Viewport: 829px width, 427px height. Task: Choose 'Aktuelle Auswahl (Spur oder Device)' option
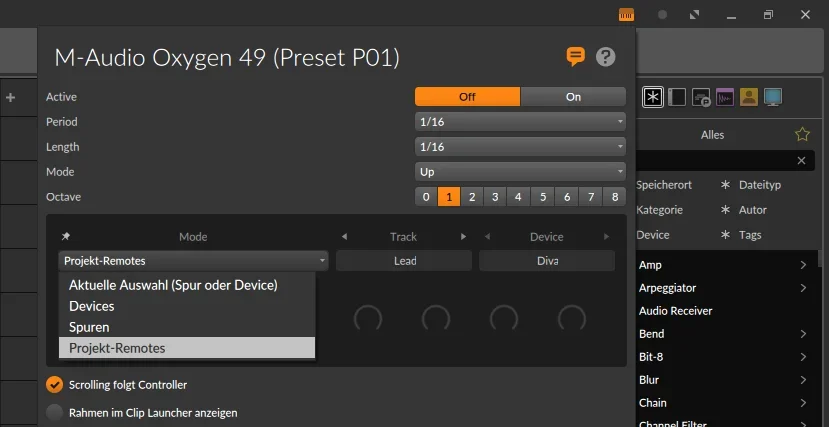173,285
